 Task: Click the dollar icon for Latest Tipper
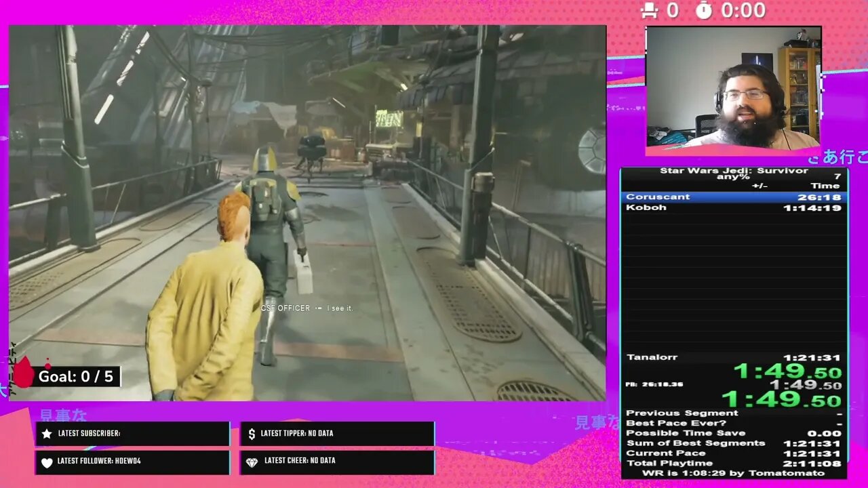pos(252,434)
